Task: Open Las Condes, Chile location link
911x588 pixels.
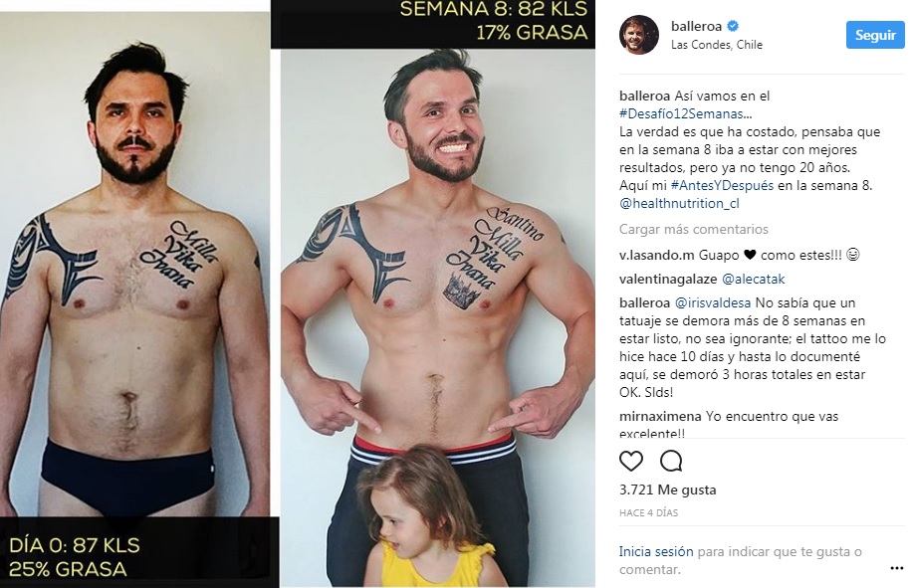Action: 717,45
